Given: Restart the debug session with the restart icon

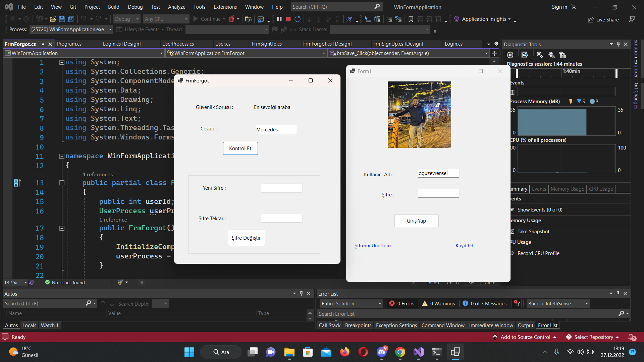Looking at the screenshot, I should (x=297, y=19).
